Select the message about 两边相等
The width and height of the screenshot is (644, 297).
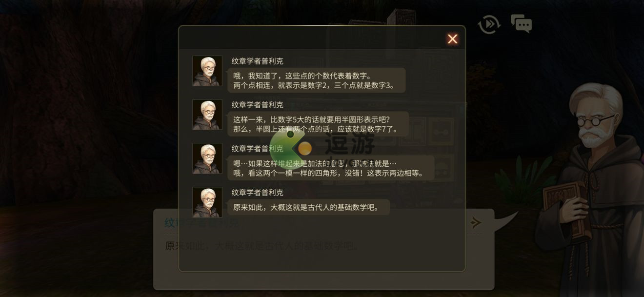331,168
